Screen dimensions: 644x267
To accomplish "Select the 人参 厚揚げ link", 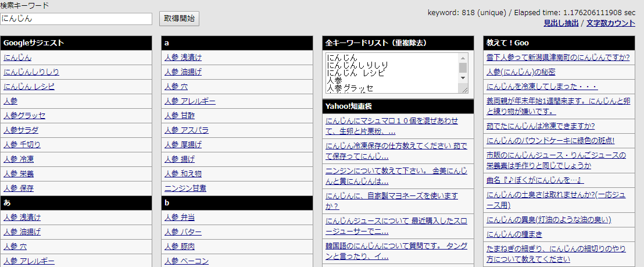I will tap(183, 145).
